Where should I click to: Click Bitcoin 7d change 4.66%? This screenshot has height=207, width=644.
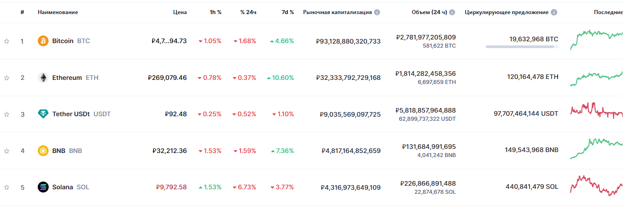point(282,41)
